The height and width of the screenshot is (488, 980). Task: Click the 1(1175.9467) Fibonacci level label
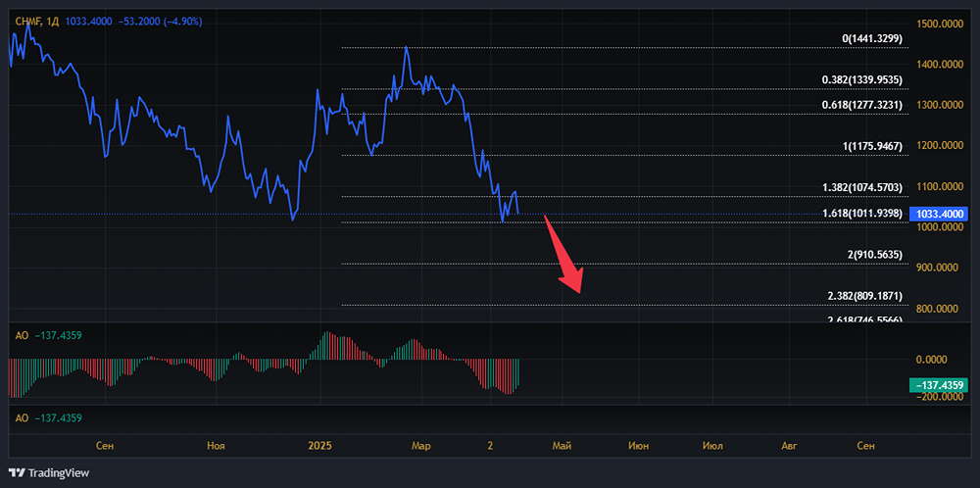[x=872, y=147]
